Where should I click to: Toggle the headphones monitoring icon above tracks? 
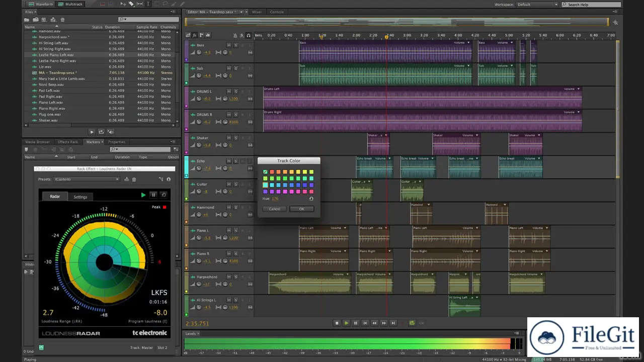(x=249, y=35)
